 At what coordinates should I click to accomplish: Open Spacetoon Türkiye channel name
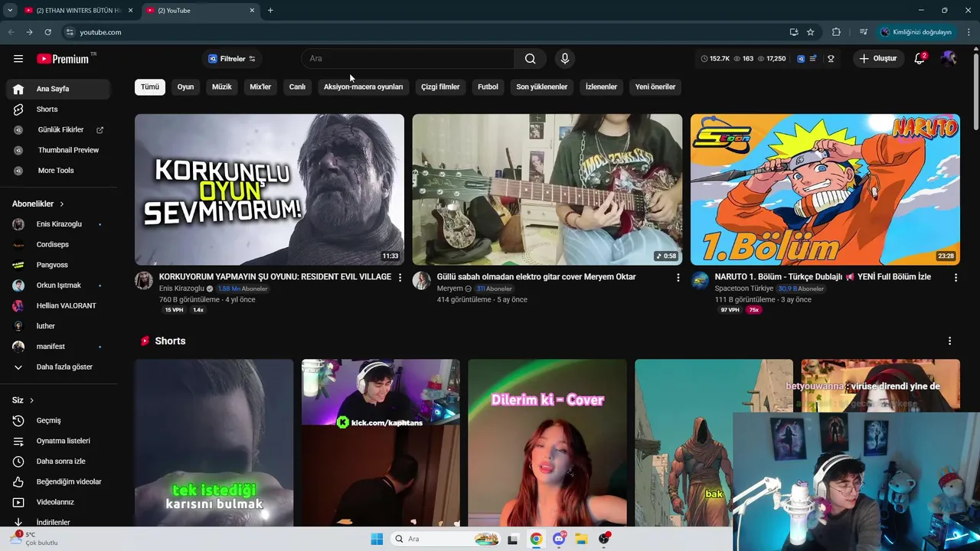click(x=744, y=289)
